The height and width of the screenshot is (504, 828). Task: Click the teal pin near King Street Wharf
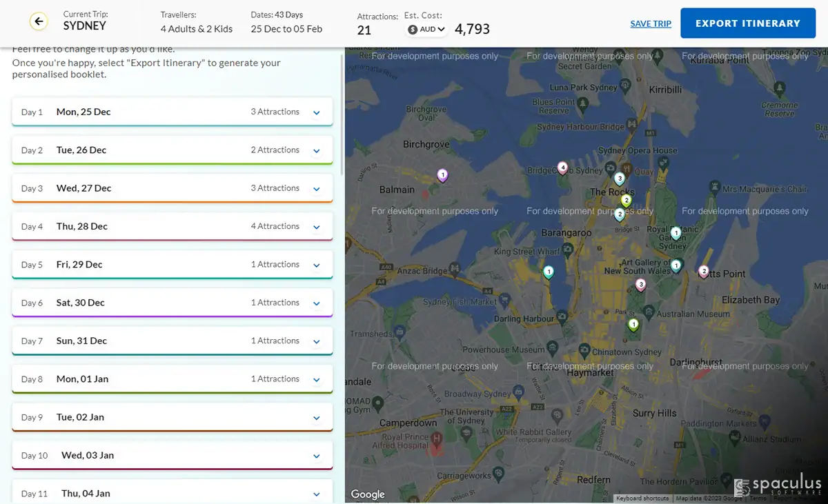pyautogui.click(x=549, y=273)
